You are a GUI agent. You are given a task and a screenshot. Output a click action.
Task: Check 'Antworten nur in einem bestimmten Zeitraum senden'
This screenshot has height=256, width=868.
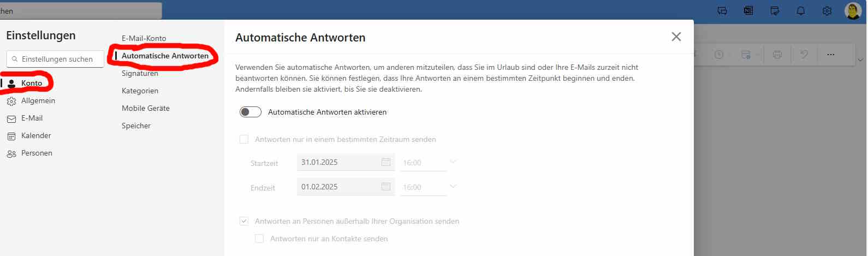click(x=244, y=139)
